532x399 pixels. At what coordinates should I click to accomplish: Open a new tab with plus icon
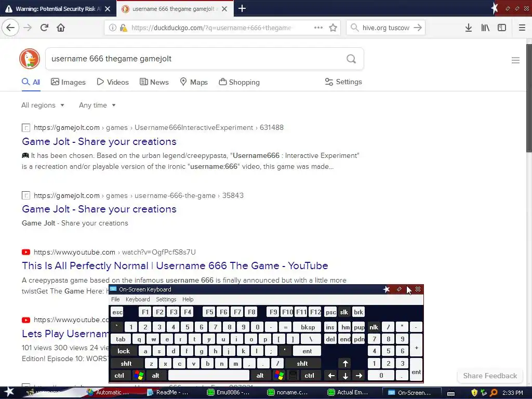coord(242,8)
